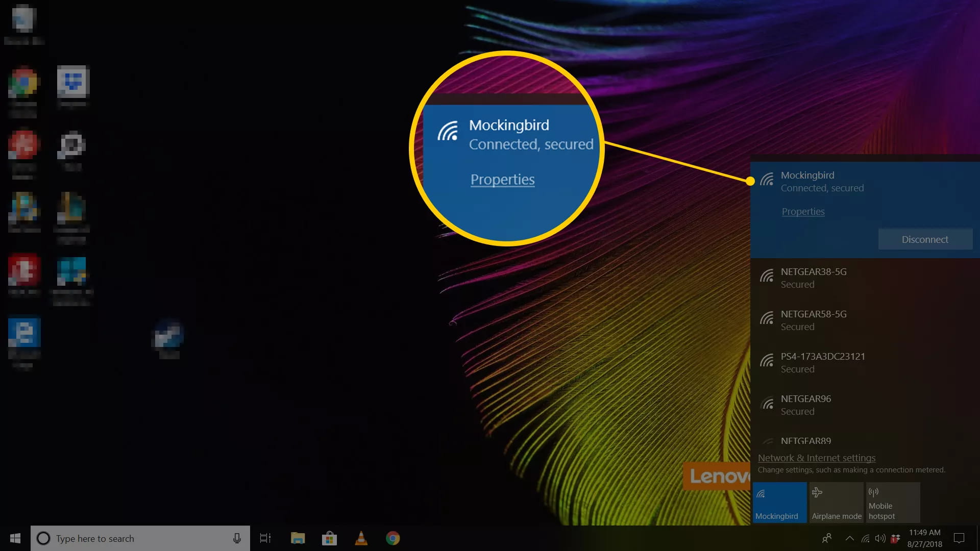
Task: Toggle the Mockingbird Wi-Fi quick tile
Action: (x=779, y=503)
